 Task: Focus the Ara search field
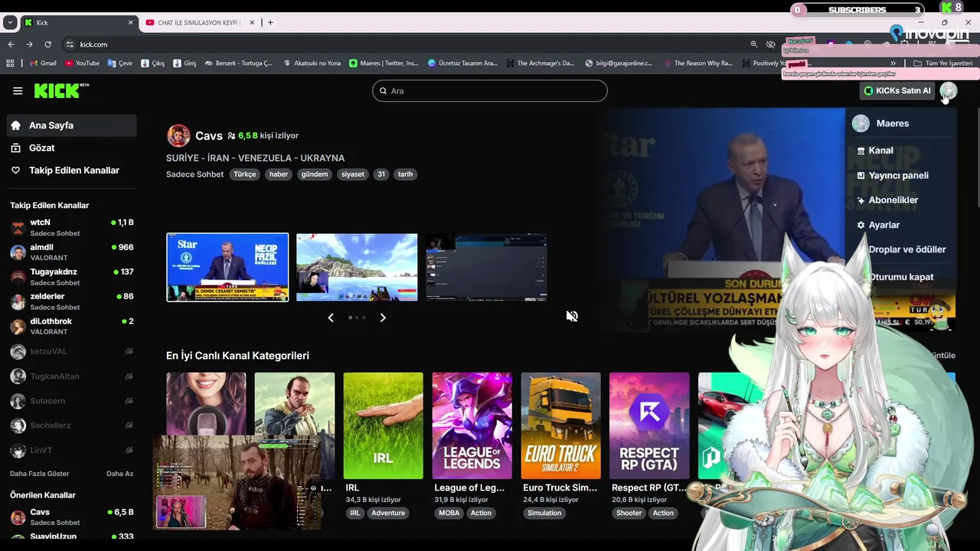point(490,91)
